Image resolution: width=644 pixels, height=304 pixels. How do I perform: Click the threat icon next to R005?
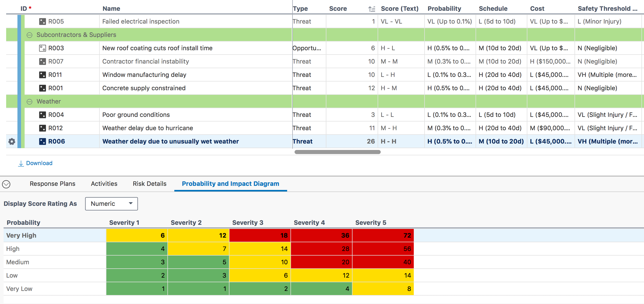click(42, 22)
